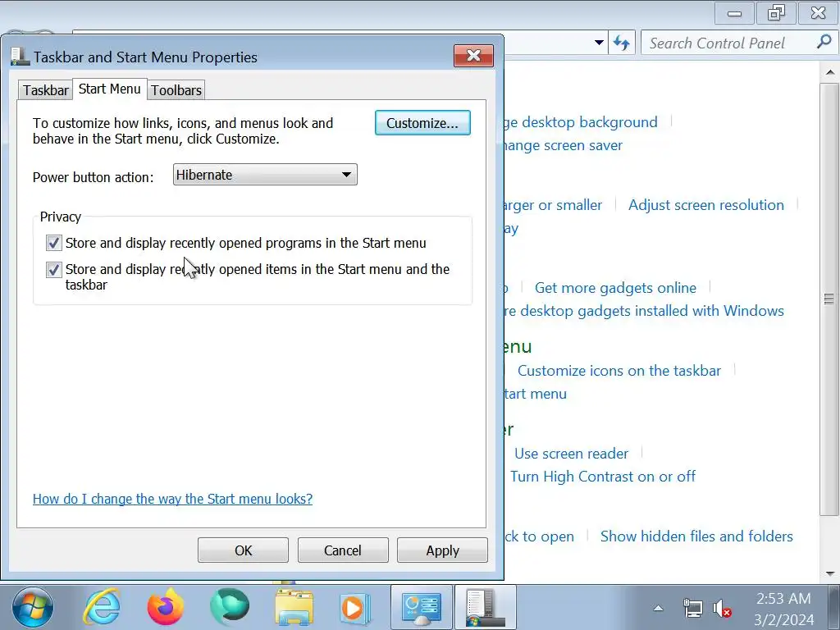840x630 pixels.
Task: Open the desktop background link in Control Panel
Action: pos(581,122)
